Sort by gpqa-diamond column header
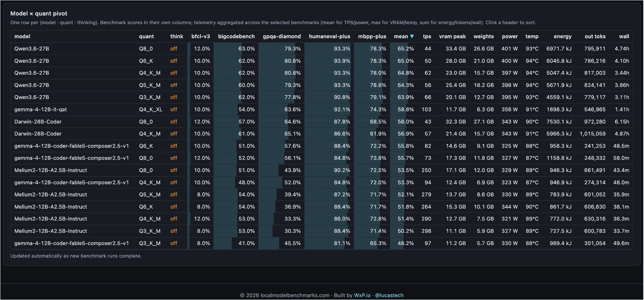Screen dimensions: 644x300 (x=282, y=36)
